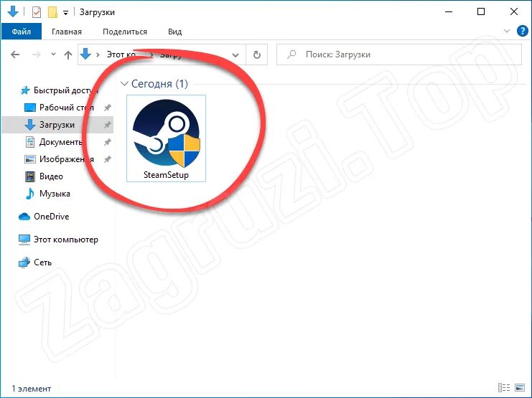
Task: Click the Рабочий стол desktop icon
Action: tap(30, 108)
